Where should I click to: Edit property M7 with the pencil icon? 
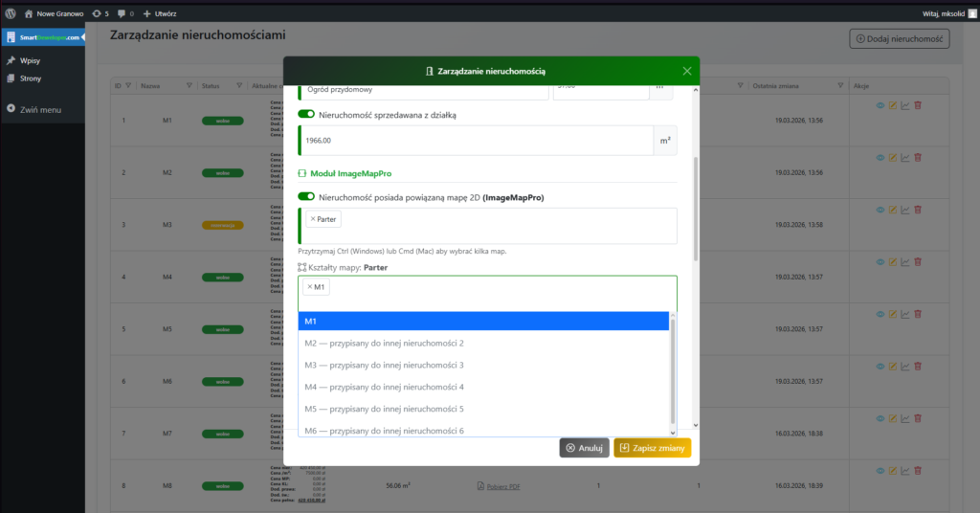(x=893, y=418)
